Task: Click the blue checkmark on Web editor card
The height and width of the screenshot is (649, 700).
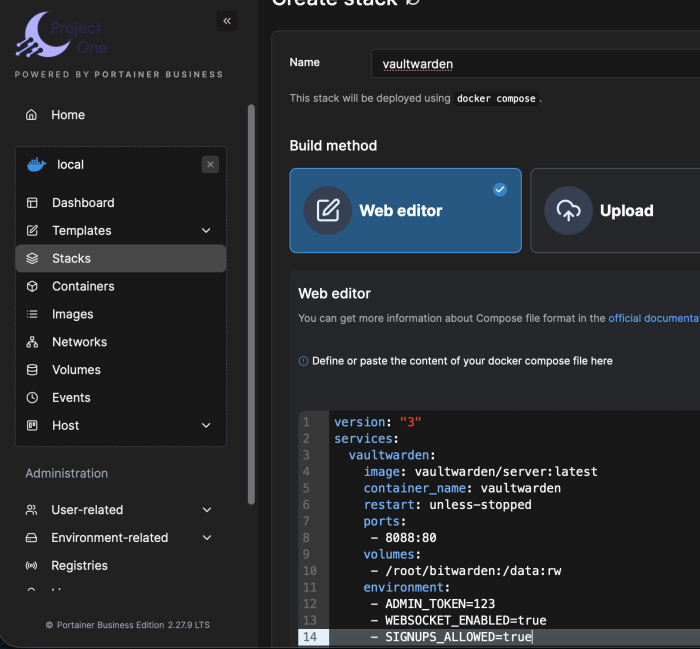Action: 500,190
